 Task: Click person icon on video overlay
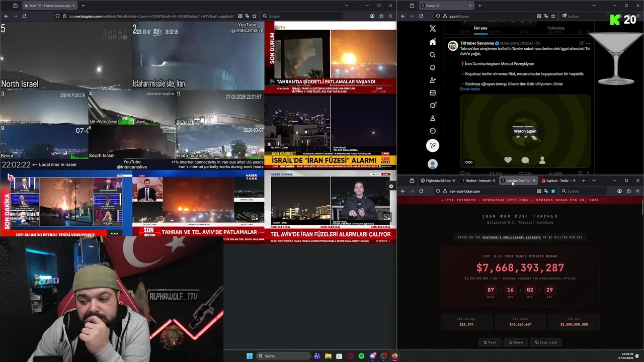(x=542, y=160)
